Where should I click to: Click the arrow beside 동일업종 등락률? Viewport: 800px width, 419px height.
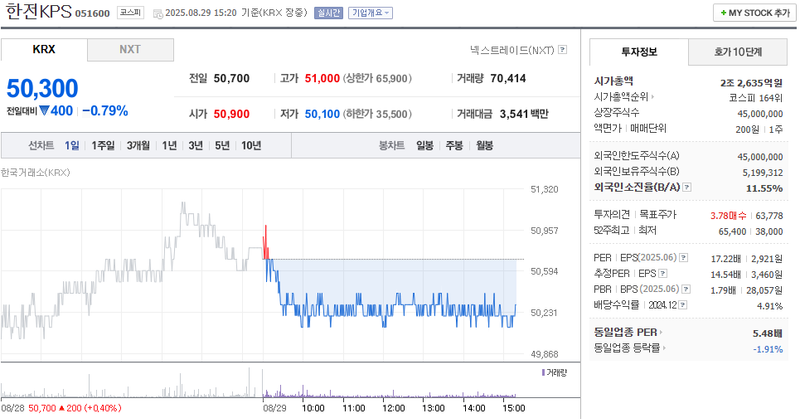click(664, 349)
